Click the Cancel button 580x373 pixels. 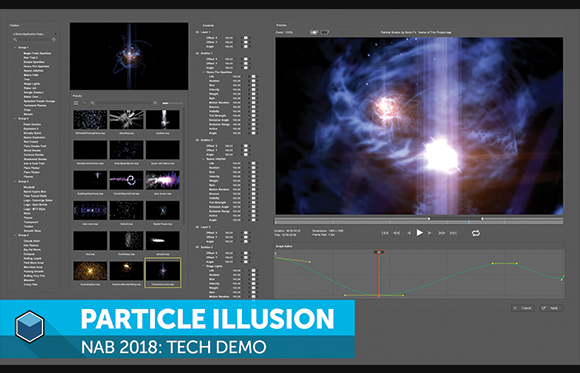point(523,308)
